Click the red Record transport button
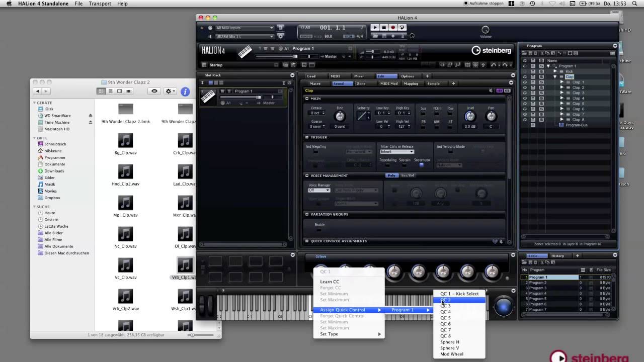 point(393,28)
